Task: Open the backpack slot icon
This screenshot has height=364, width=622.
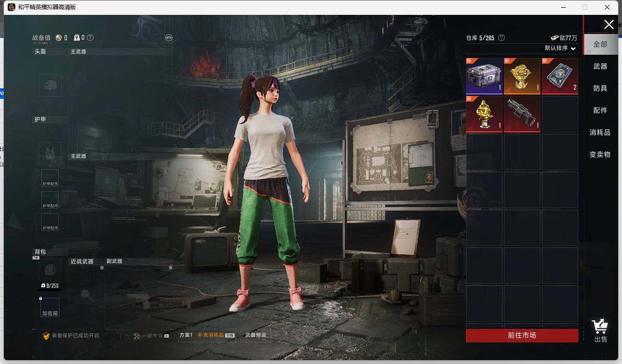Action: point(50,270)
